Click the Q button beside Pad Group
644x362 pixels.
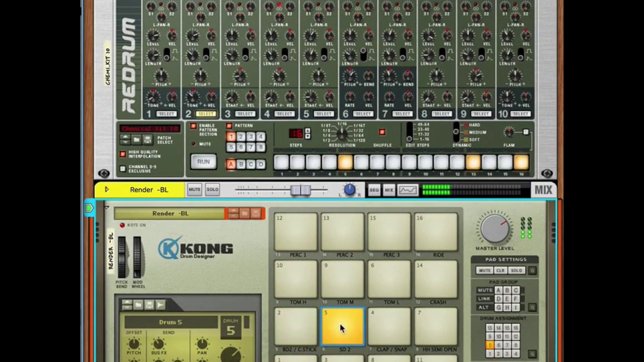pyautogui.click(x=532, y=307)
